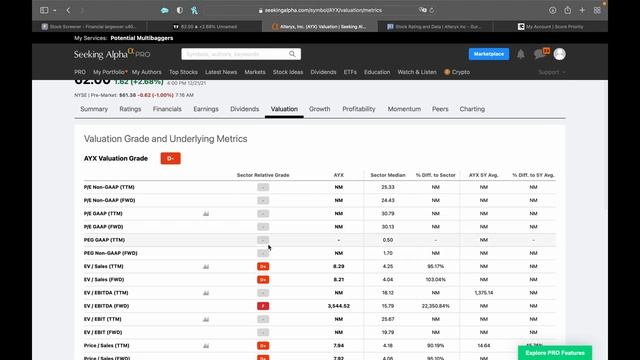Screen dimensions: 640x360
Task: Click the shield privacy report icon
Action: (180, 11)
